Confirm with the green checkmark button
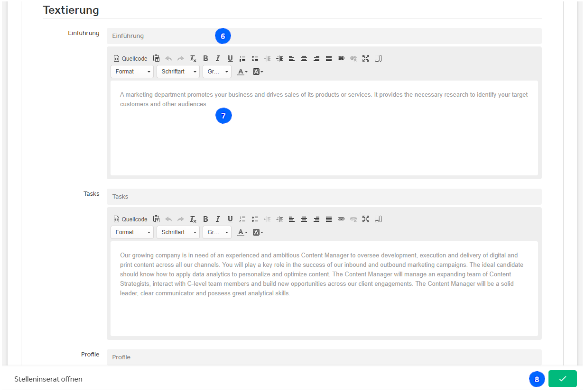 pos(563,379)
